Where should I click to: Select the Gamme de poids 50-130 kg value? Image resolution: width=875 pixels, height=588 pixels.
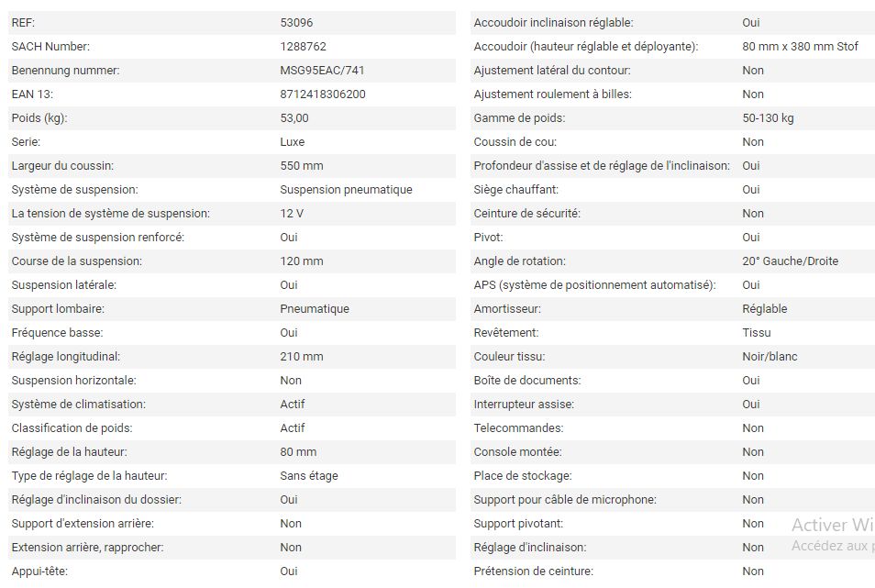tap(768, 117)
